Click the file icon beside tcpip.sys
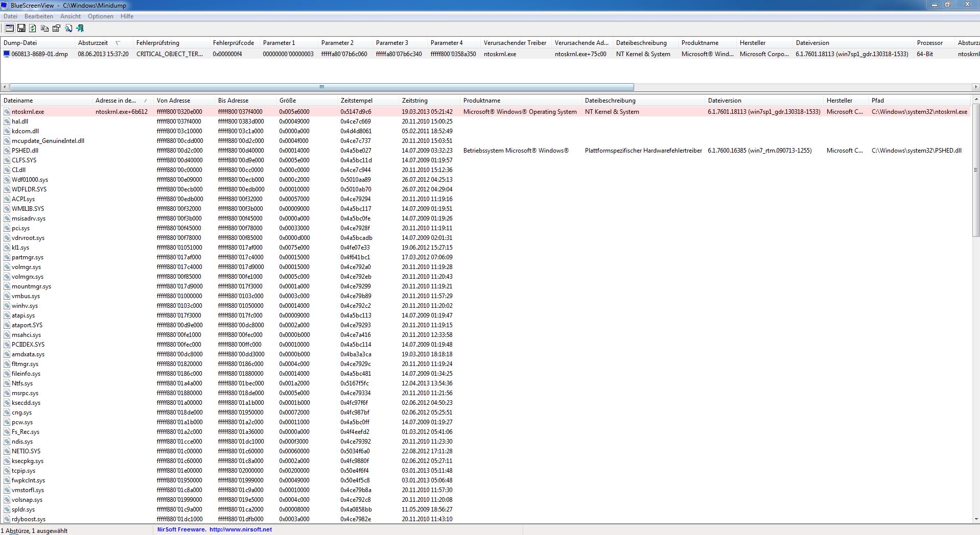Screen dimensions: 980x535 click(7, 471)
